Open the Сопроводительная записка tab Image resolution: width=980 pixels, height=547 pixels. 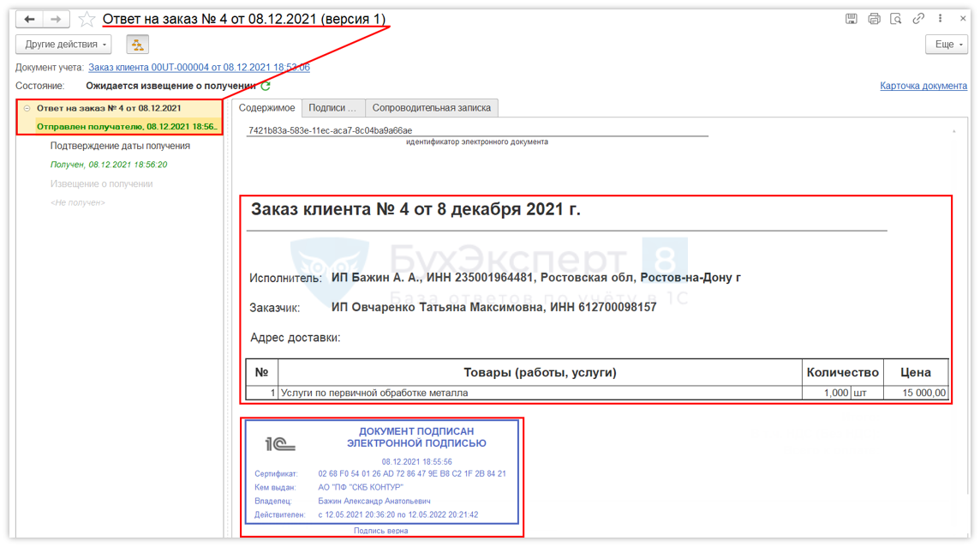point(431,108)
